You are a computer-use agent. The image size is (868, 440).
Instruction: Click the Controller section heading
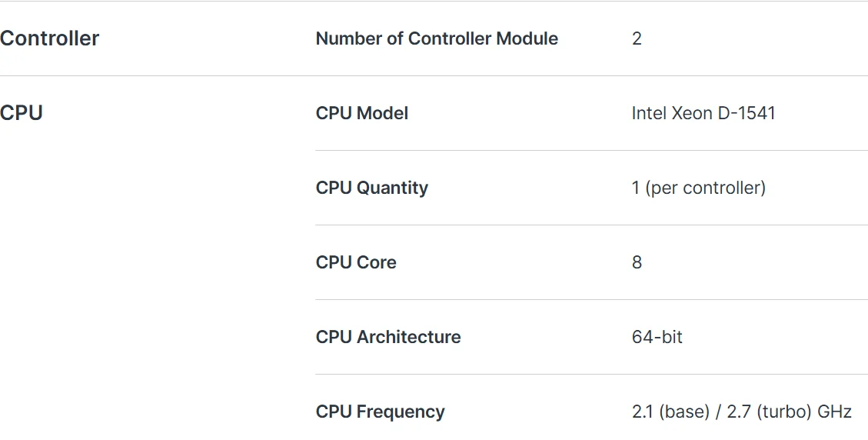click(49, 38)
